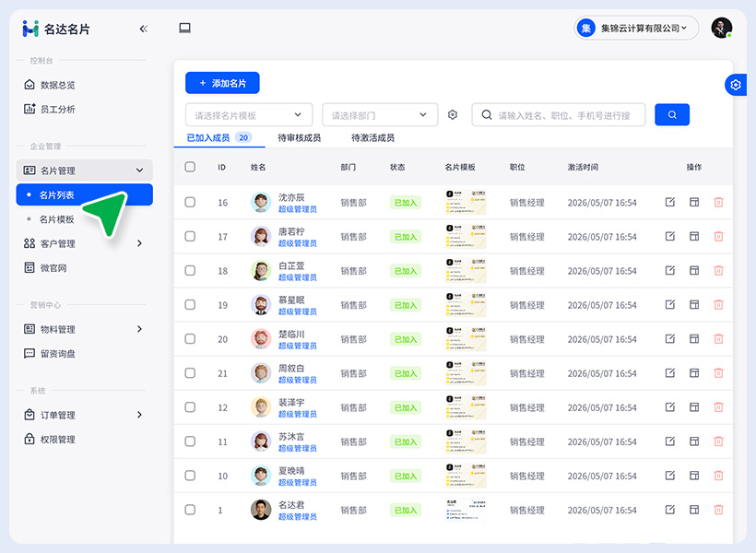Check the row checkbox for ID 21
756x553 pixels.
click(x=190, y=373)
